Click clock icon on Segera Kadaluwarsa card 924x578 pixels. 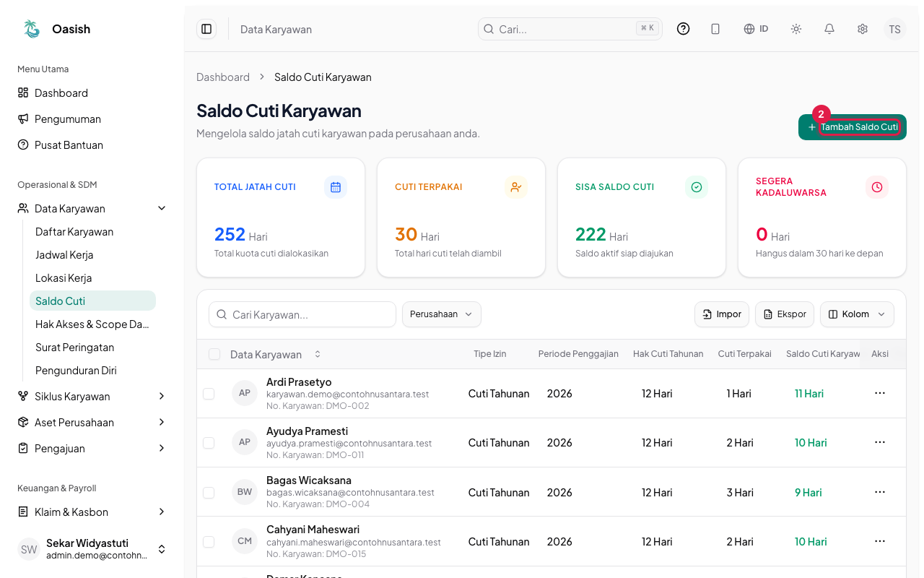pos(877,187)
